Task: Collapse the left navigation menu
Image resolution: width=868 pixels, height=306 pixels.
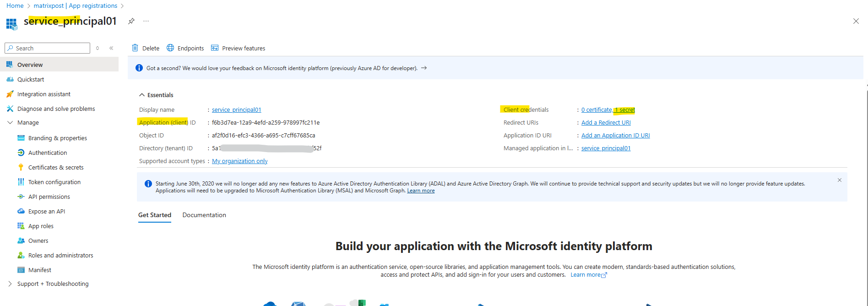Action: click(111, 48)
